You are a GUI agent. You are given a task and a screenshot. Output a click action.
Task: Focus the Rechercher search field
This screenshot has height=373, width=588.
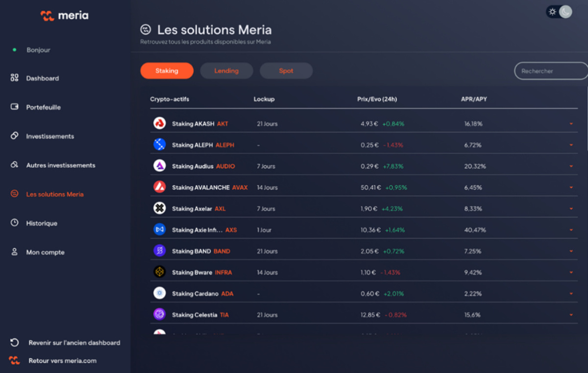pos(551,71)
